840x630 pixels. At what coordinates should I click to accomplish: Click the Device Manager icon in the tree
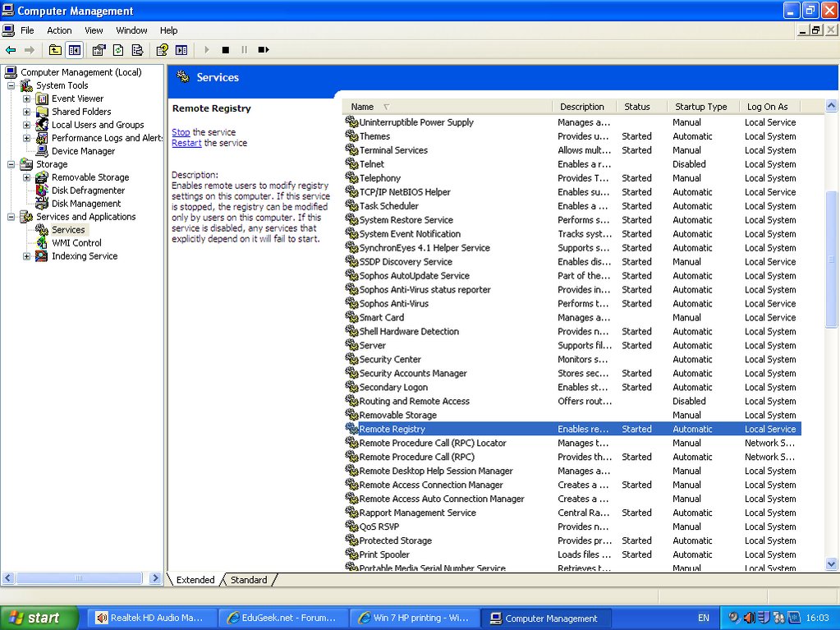tap(42, 151)
